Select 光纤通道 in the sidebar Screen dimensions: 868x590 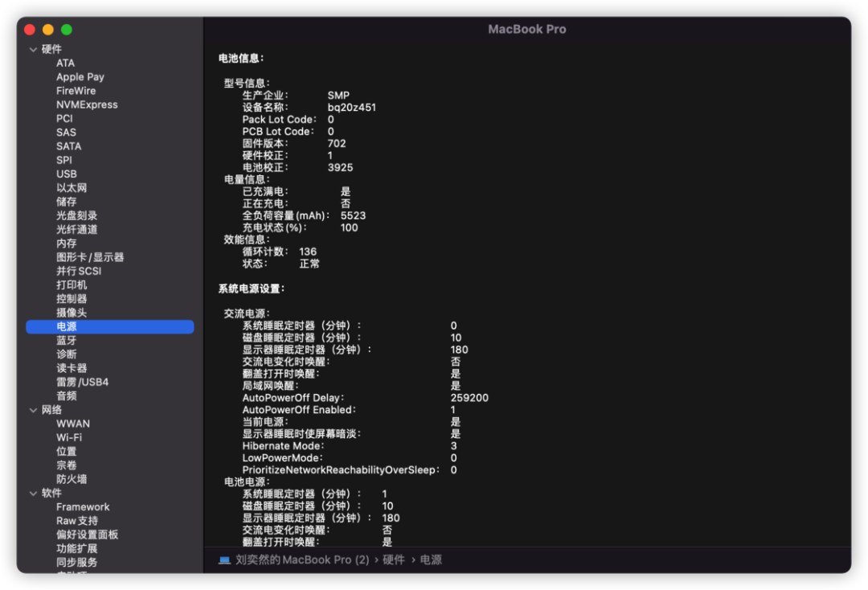point(76,229)
